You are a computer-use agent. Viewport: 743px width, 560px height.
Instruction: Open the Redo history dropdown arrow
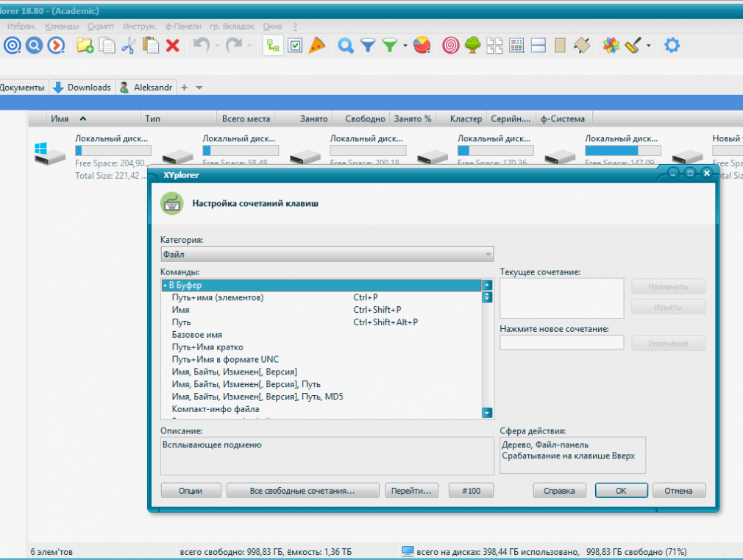[x=249, y=46]
